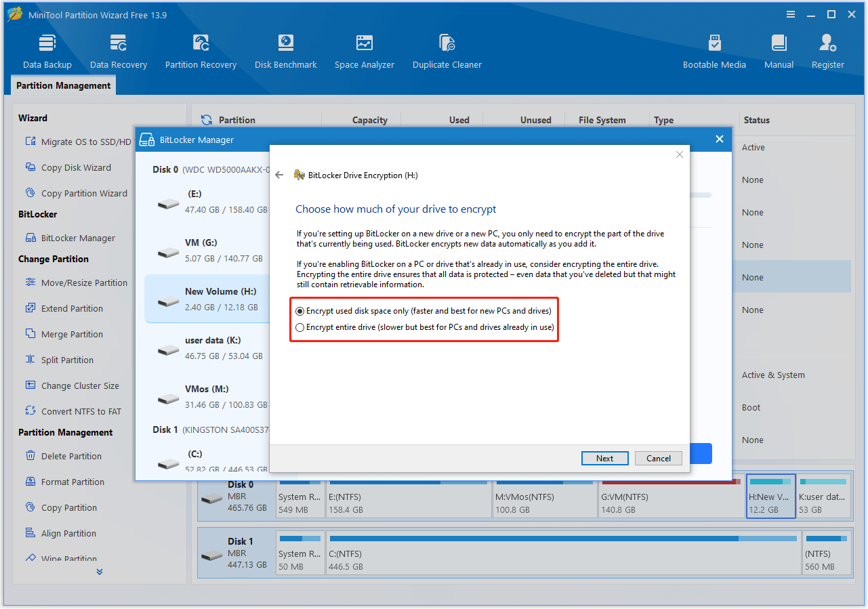Switch to the Partition Management tab
The height and width of the screenshot is (609, 868).
(64, 85)
